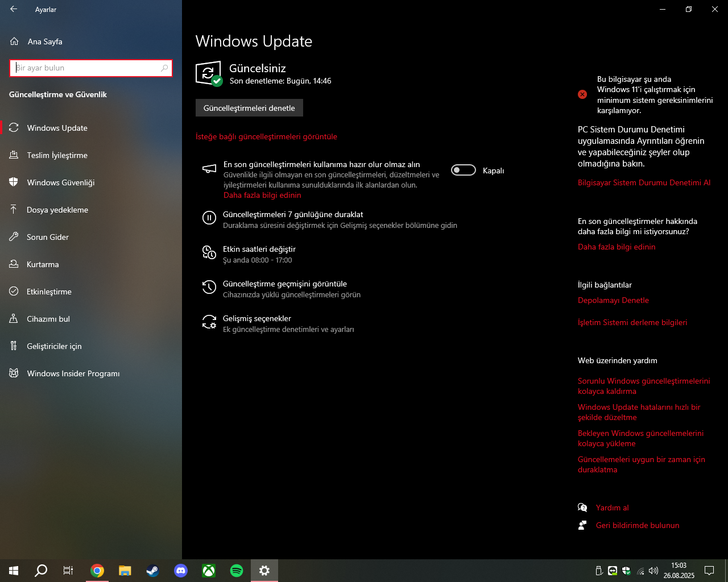Viewport: 728px width, 582px height.
Task: Open Depolamayı Denetle link
Action: click(613, 300)
